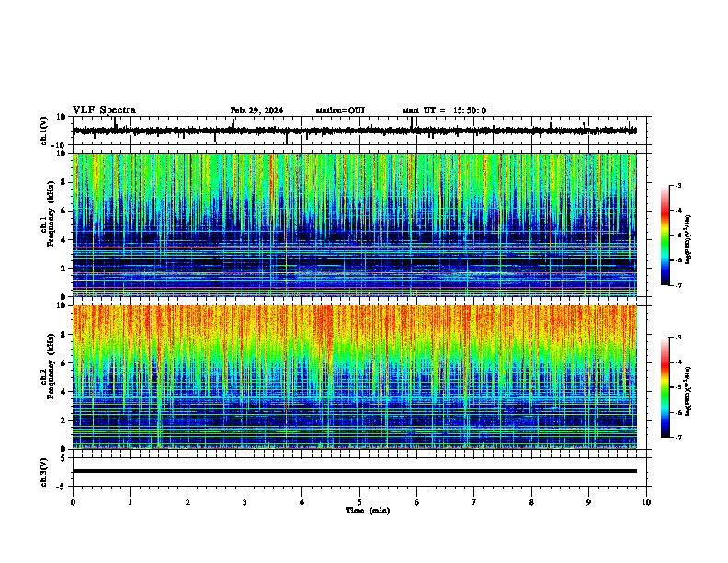Click the "VLF Spectra" title

coord(104,110)
